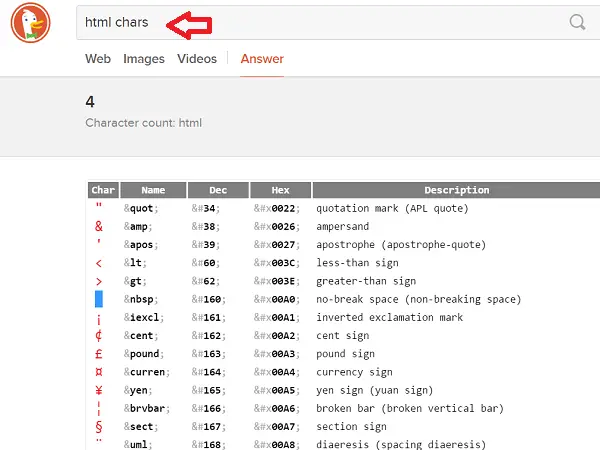
Task: Click the DuckDuckGo duck logo
Action: 31,23
